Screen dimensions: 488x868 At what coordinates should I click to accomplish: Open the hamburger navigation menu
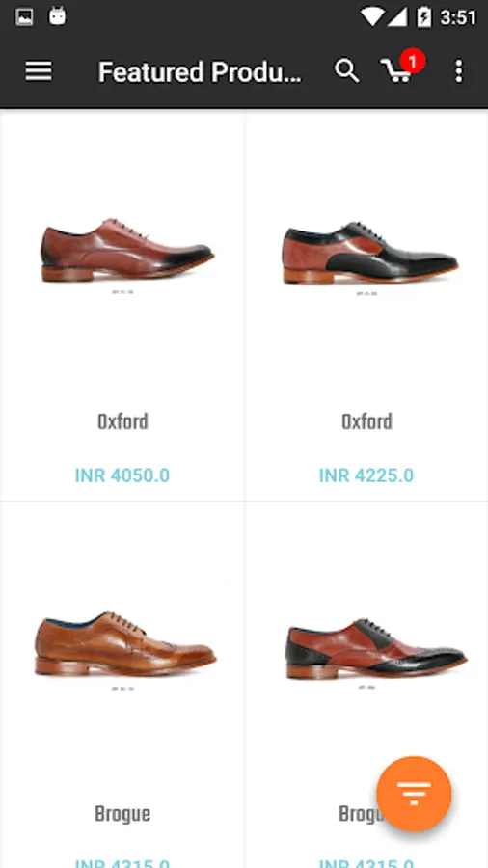click(39, 71)
